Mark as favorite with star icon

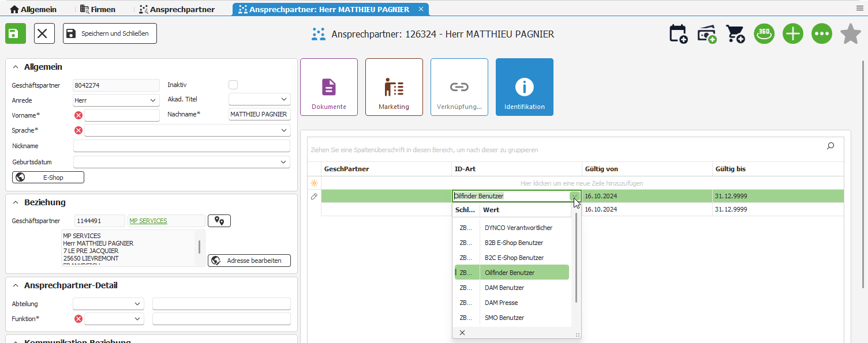coord(851,33)
